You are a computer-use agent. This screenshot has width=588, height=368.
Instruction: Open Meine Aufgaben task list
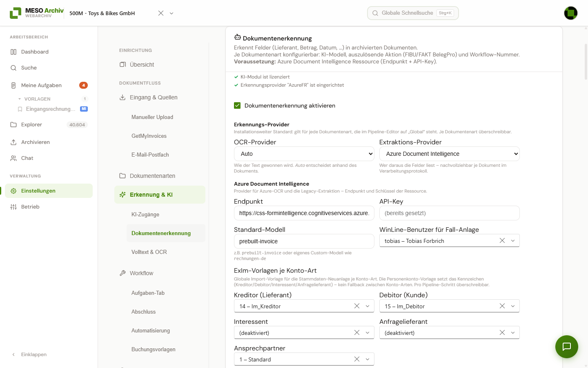[49, 85]
